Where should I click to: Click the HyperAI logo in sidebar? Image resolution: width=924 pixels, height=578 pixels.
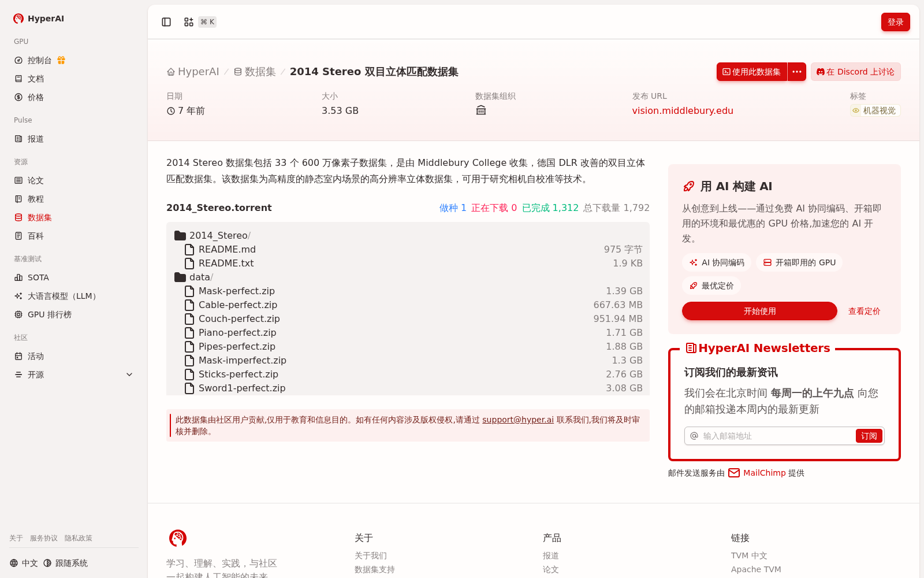tap(39, 18)
